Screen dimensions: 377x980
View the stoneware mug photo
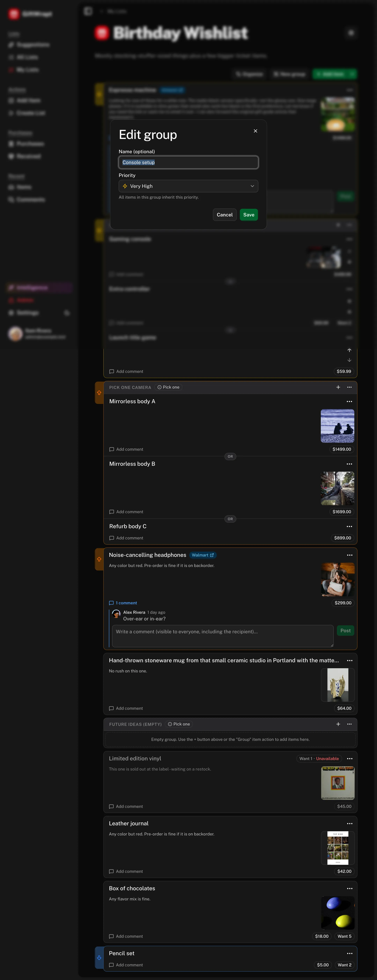coord(338,685)
